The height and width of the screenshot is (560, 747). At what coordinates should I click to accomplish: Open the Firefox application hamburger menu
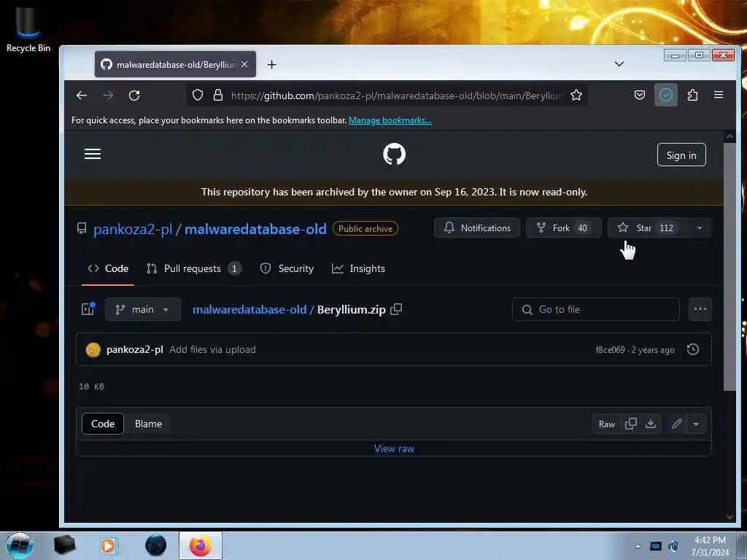719,95
